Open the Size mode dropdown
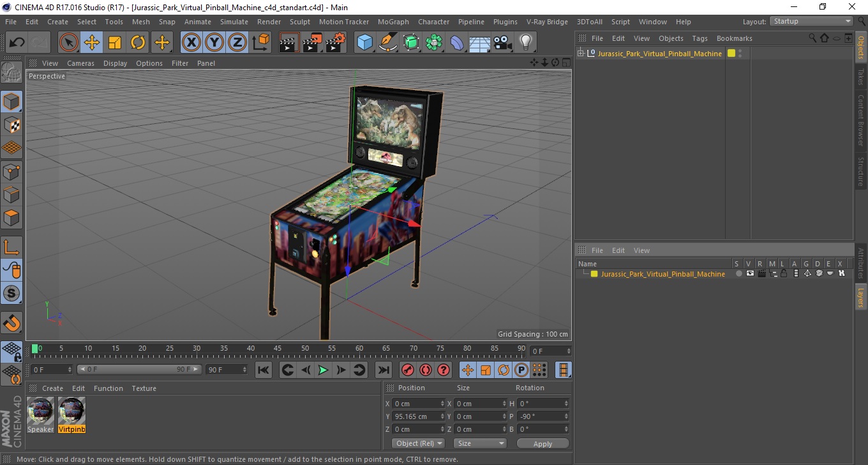Viewport: 868px width, 465px height. (x=480, y=443)
